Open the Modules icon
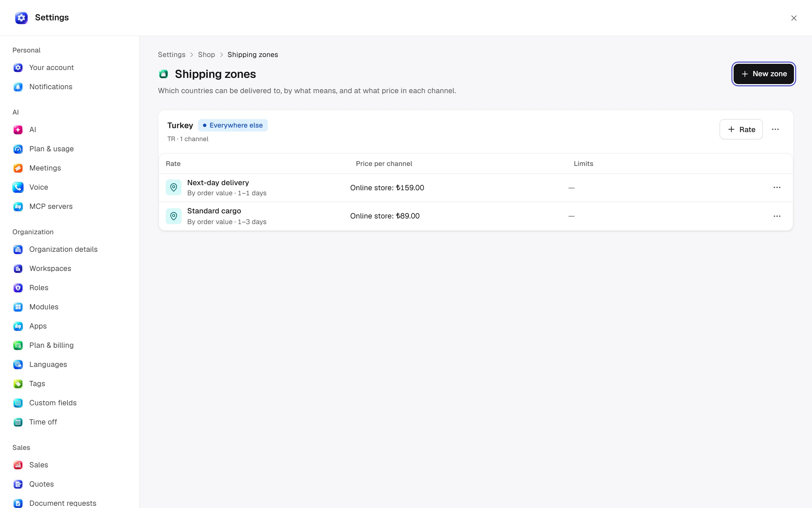 (x=18, y=307)
